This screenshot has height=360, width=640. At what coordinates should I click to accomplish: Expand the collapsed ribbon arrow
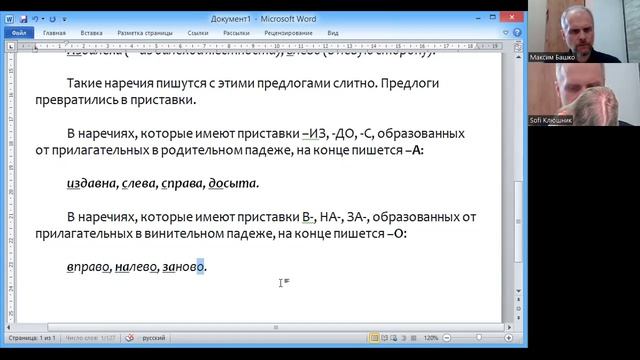coord(506,33)
